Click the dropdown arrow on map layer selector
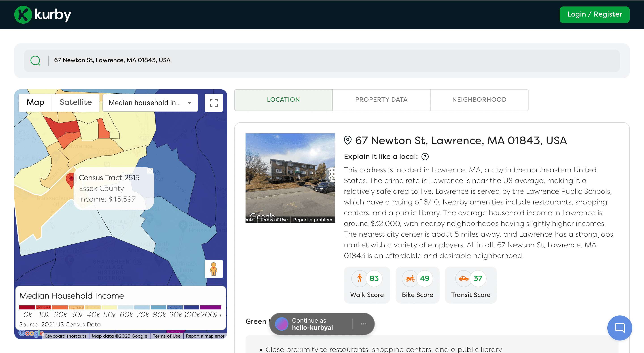The width and height of the screenshot is (644, 353). (189, 103)
